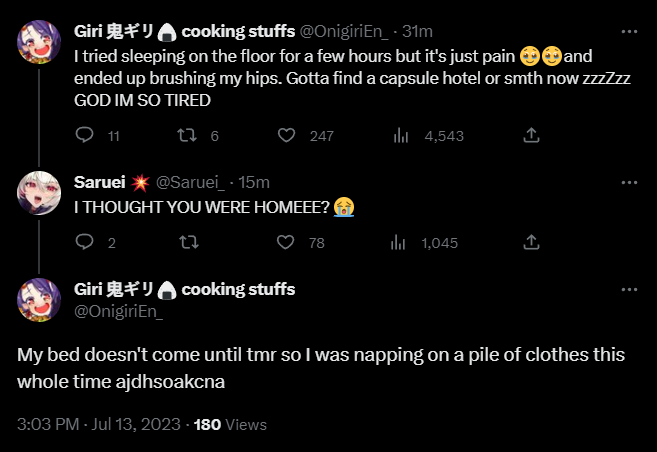
Task: Open more options on Saruei's tweet
Action: [x=629, y=182]
